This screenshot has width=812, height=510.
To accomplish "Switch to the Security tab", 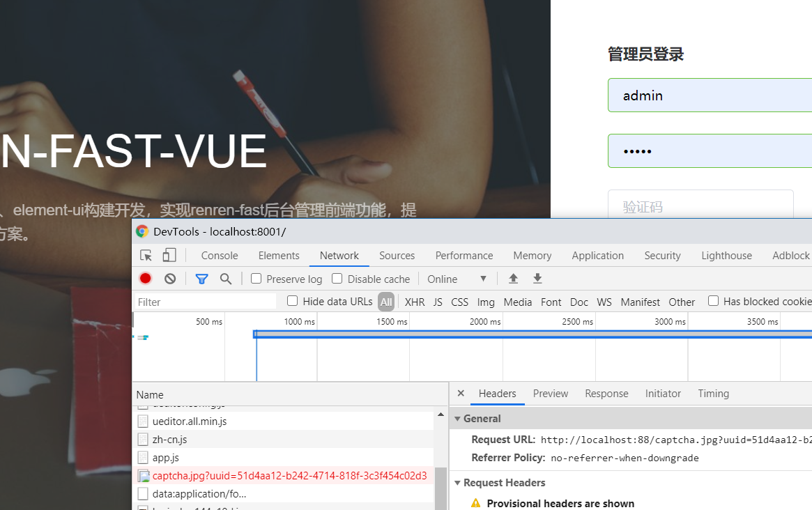I will click(662, 256).
